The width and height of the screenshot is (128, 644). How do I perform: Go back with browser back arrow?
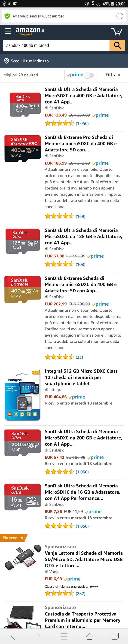pyautogui.click(x=13, y=636)
